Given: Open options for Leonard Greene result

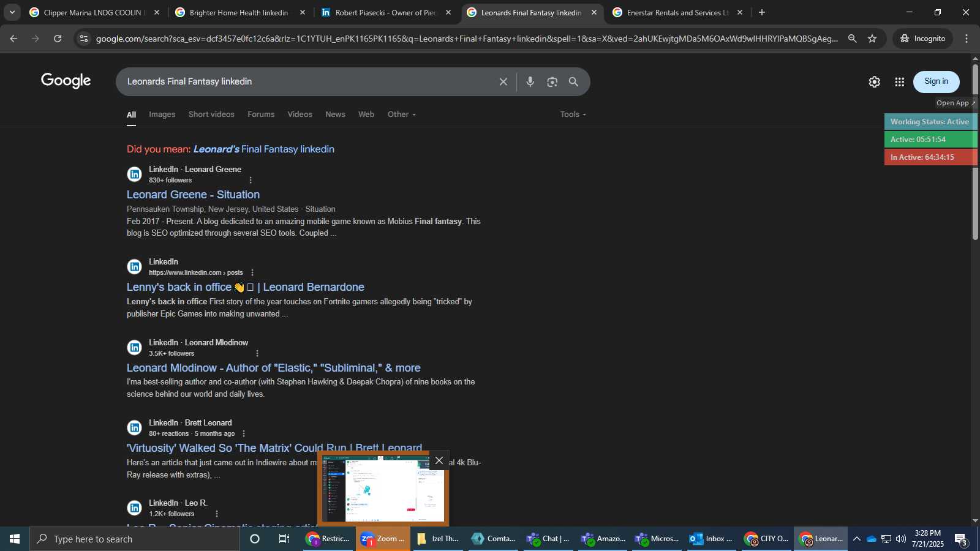Looking at the screenshot, I should (250, 180).
